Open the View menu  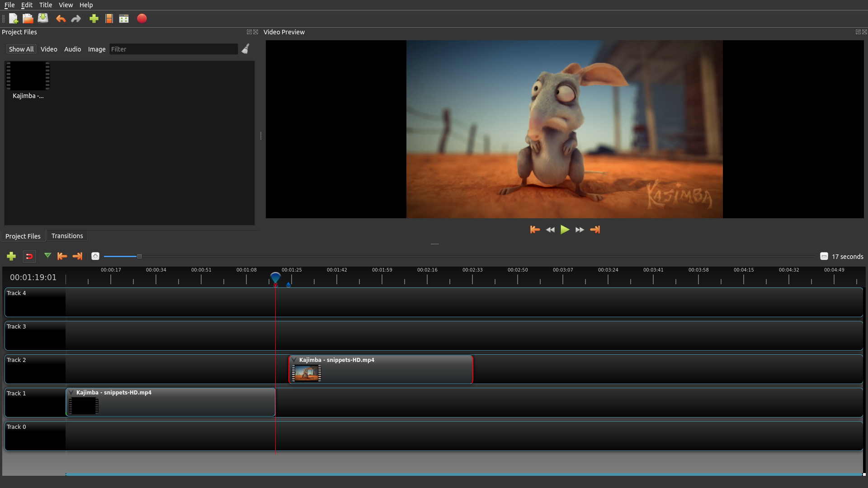[x=66, y=5]
